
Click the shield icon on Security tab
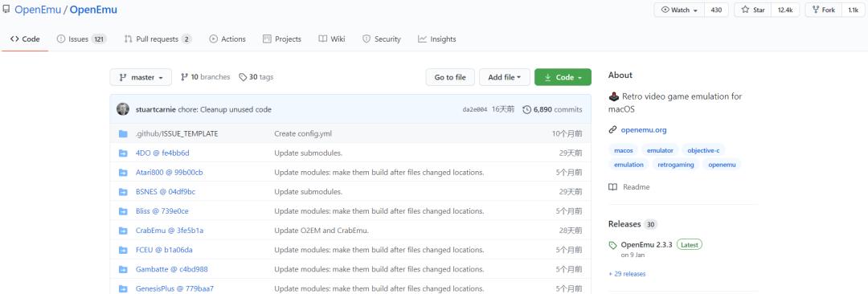[x=366, y=39]
